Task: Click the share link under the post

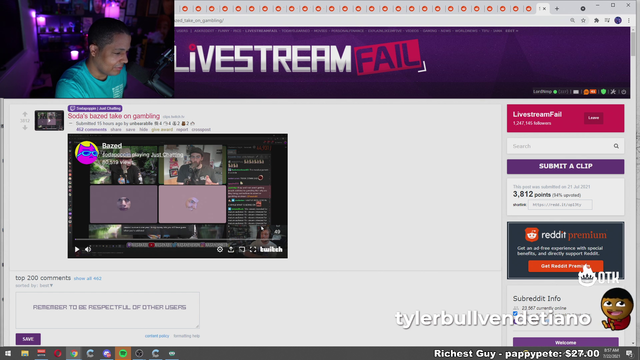Action: (x=116, y=129)
